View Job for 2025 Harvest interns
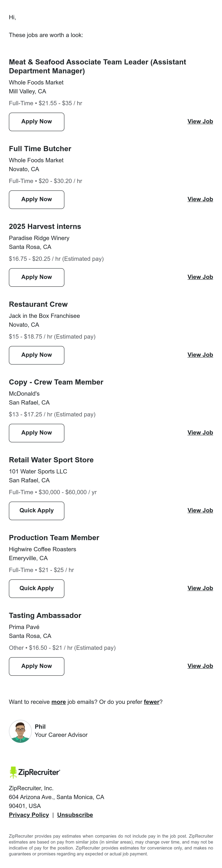Image resolution: width=222 pixels, height=868 pixels. point(200,277)
